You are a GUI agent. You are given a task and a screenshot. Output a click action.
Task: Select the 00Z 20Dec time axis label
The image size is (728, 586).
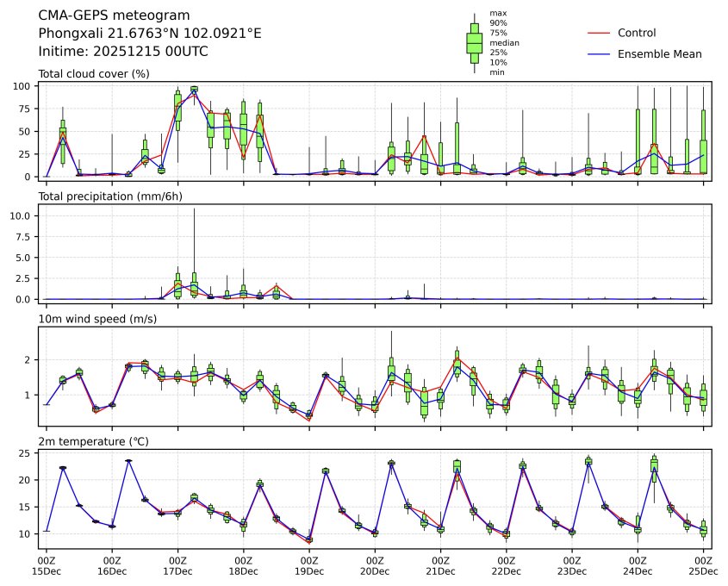(x=375, y=565)
